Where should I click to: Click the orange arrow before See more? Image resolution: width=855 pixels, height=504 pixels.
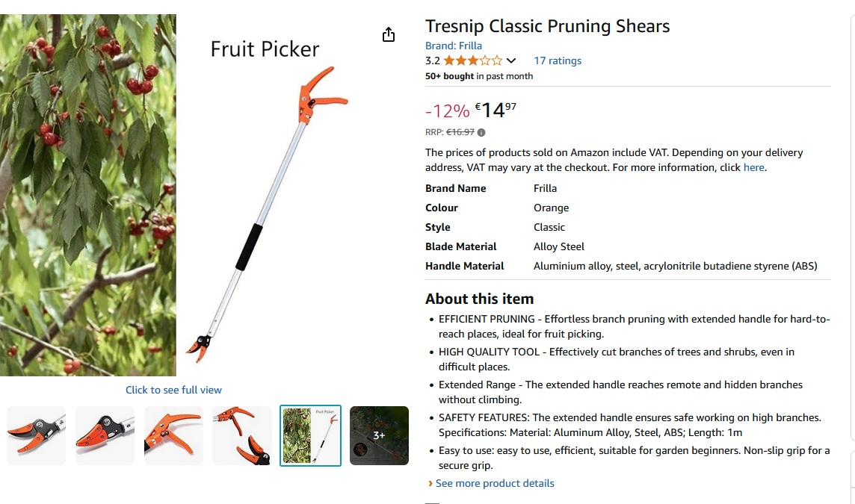click(x=430, y=483)
